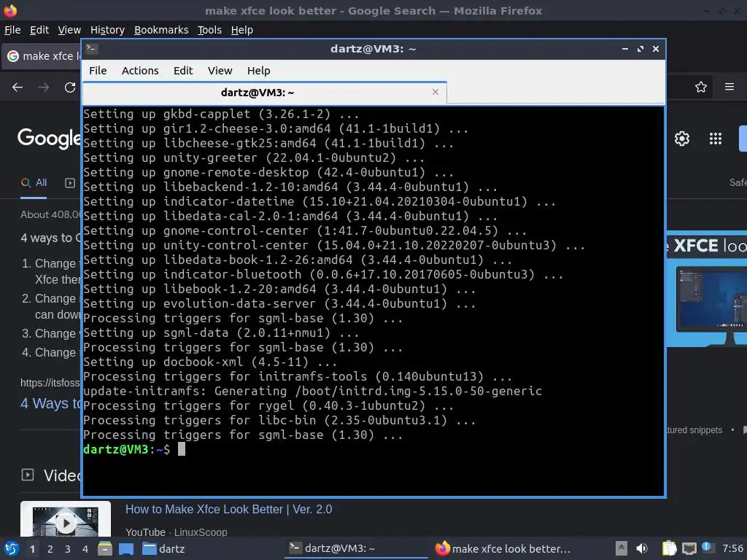The height and width of the screenshot is (560, 747).
Task: Open Firefox hamburger application menu
Action: 729,87
